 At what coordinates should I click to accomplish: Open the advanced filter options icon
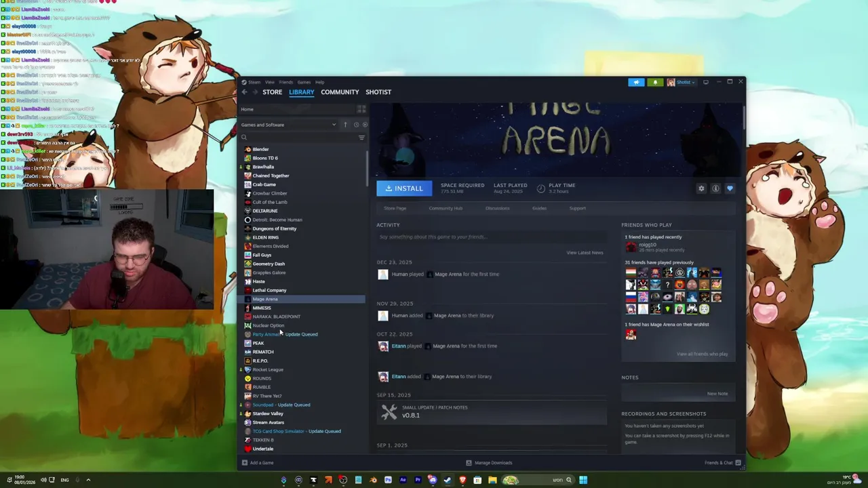pyautogui.click(x=361, y=138)
